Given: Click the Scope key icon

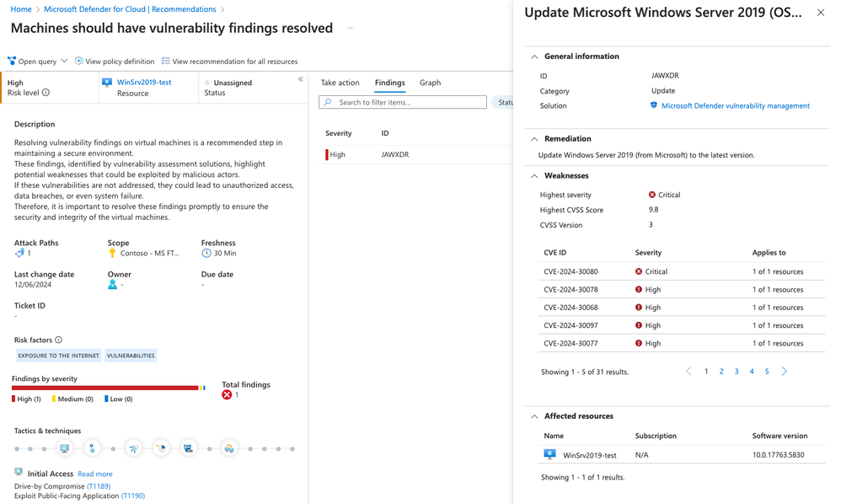Looking at the screenshot, I should (x=112, y=253).
